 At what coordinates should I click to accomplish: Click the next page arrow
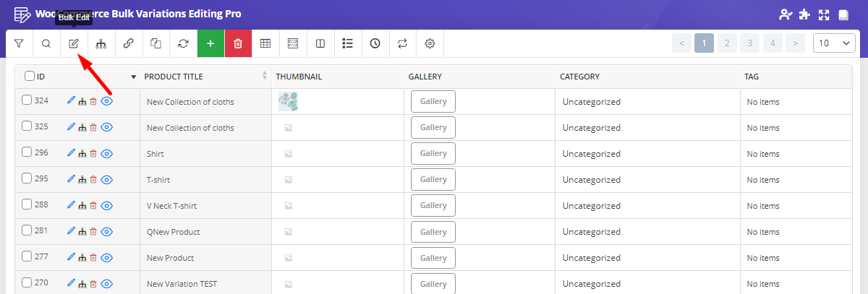tap(795, 43)
